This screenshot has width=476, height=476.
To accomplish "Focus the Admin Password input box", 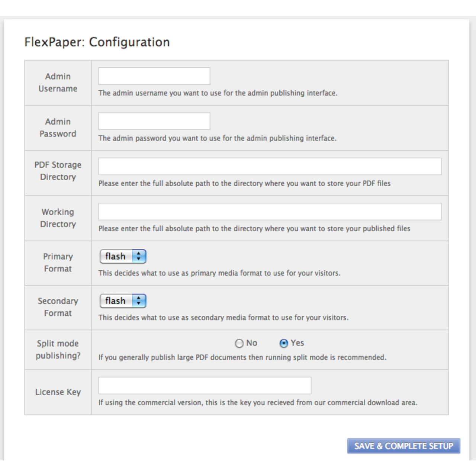I will coord(154,121).
